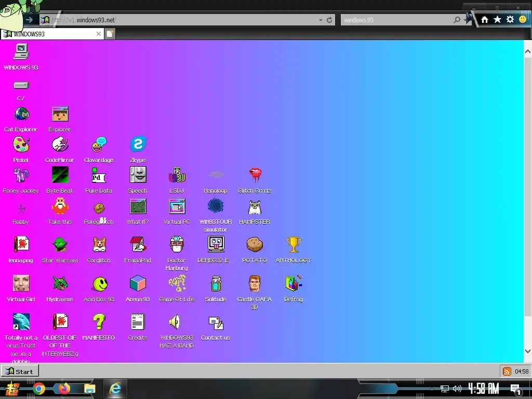The width and height of the screenshot is (532, 399).
Task: Open Castle GAFA 3D
Action: (255, 283)
